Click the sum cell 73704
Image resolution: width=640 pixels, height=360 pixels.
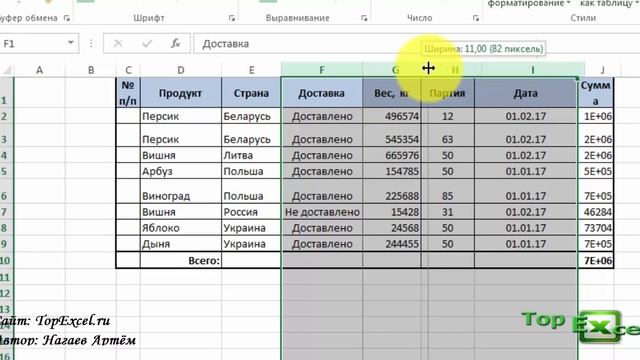[x=596, y=228]
